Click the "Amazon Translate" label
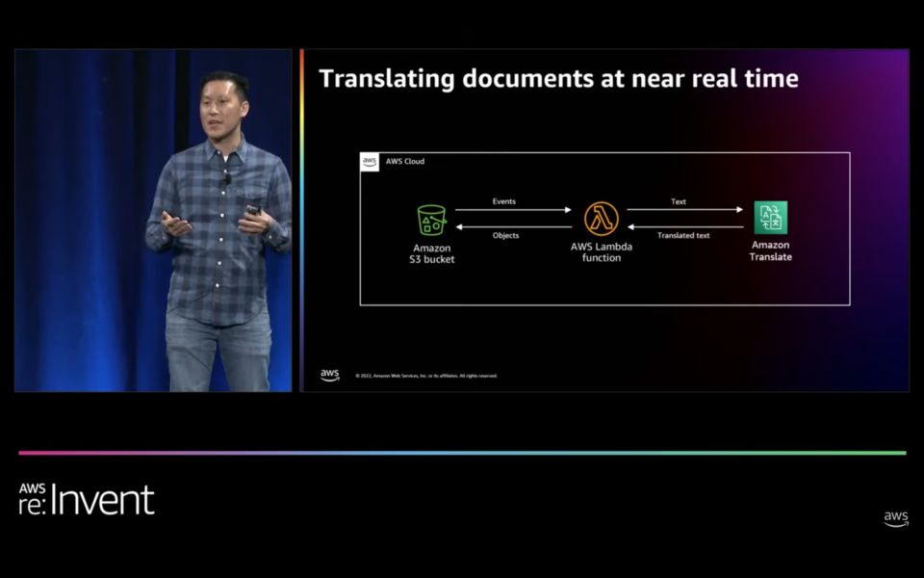The width and height of the screenshot is (924, 578). 770,251
